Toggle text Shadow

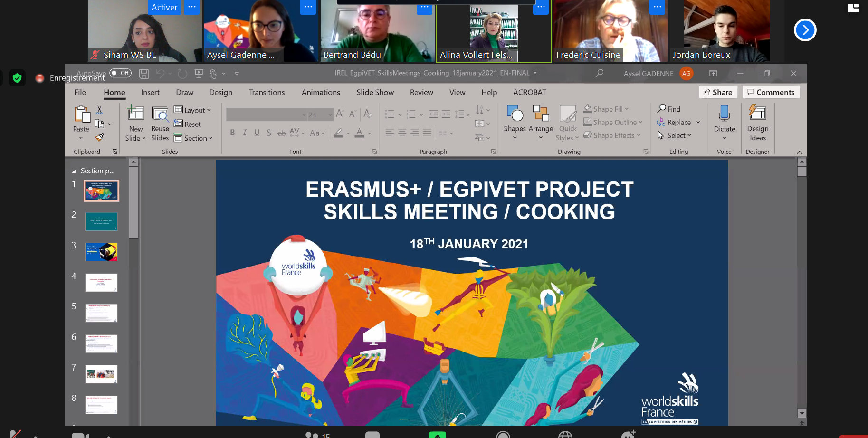269,133
